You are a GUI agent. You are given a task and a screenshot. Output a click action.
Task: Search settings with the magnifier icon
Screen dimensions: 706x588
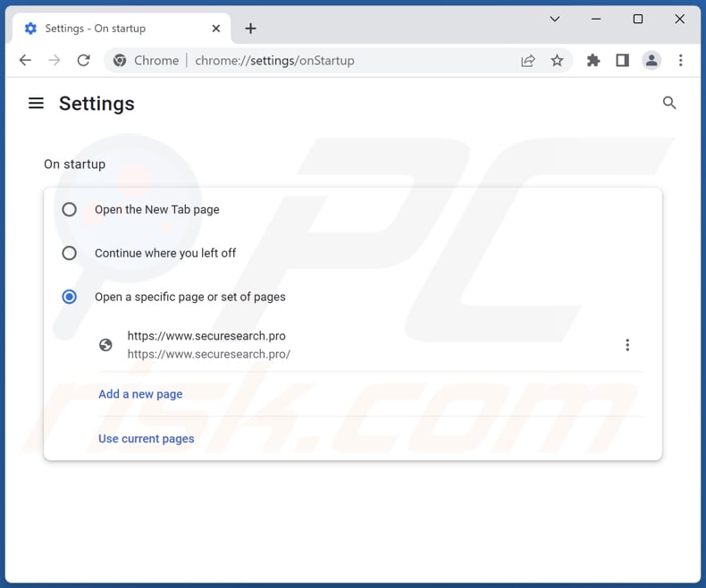[669, 103]
